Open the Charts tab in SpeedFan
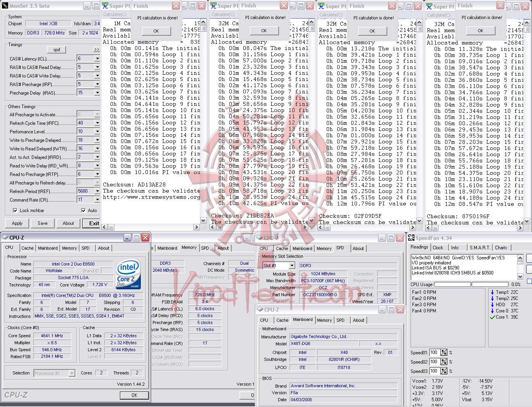This screenshot has height=407, width=532. 501,248
